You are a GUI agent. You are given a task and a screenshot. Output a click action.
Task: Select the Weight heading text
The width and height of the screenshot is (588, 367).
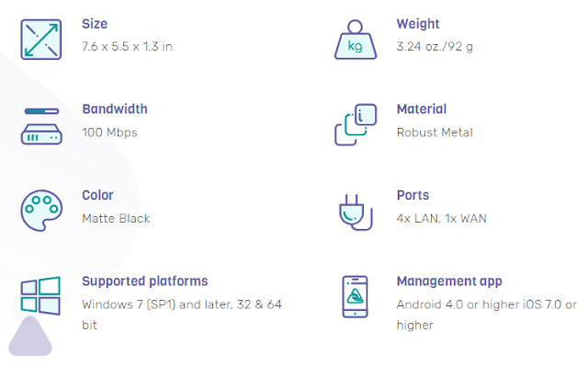point(418,24)
